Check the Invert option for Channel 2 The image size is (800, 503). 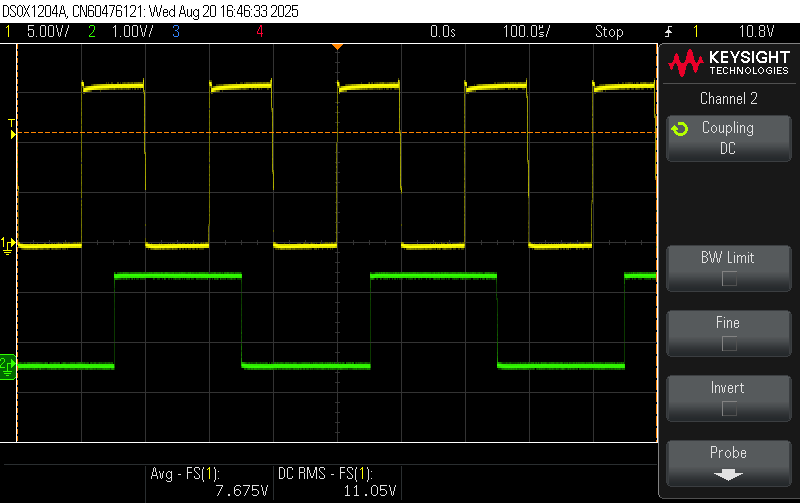click(x=729, y=409)
